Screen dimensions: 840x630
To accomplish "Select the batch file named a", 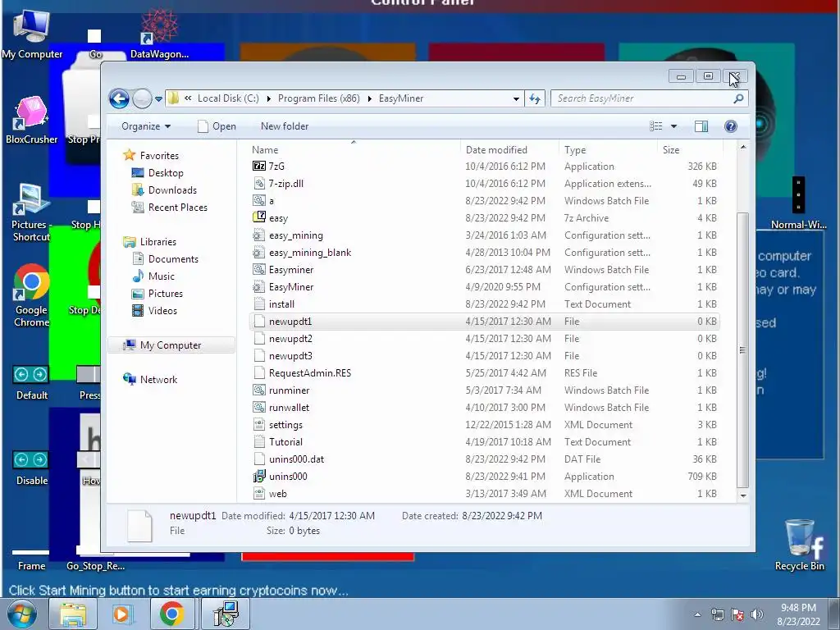I will [x=271, y=201].
